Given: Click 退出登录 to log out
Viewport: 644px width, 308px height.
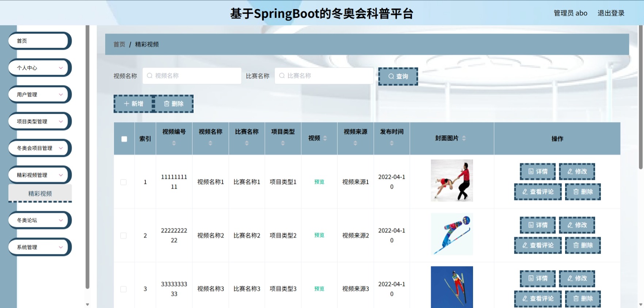Looking at the screenshot, I should tap(611, 13).
